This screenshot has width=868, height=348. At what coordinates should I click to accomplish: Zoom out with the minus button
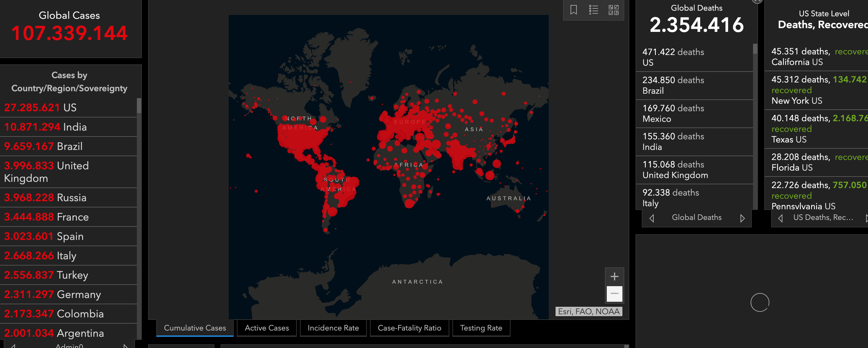(x=614, y=294)
